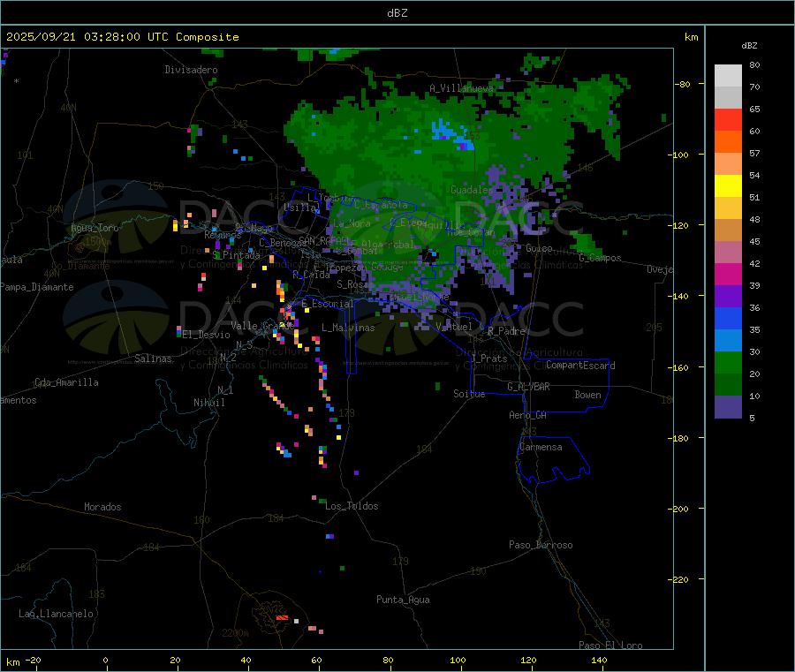Select the red 65 dBZ color swatch

pyautogui.click(x=728, y=120)
